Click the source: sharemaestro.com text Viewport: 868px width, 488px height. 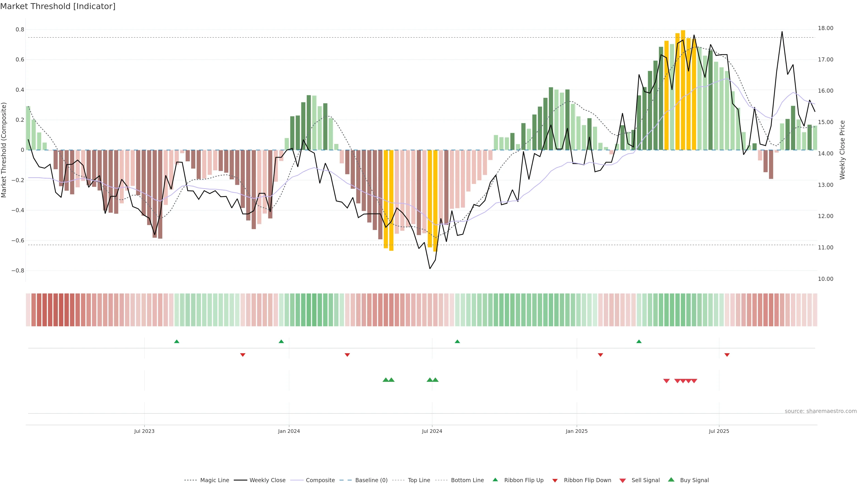[821, 411]
